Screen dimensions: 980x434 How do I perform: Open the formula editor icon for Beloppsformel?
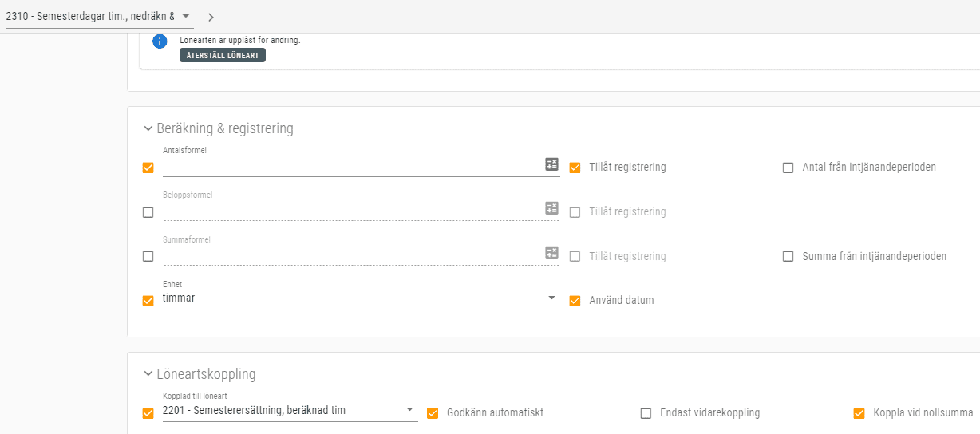pos(551,208)
